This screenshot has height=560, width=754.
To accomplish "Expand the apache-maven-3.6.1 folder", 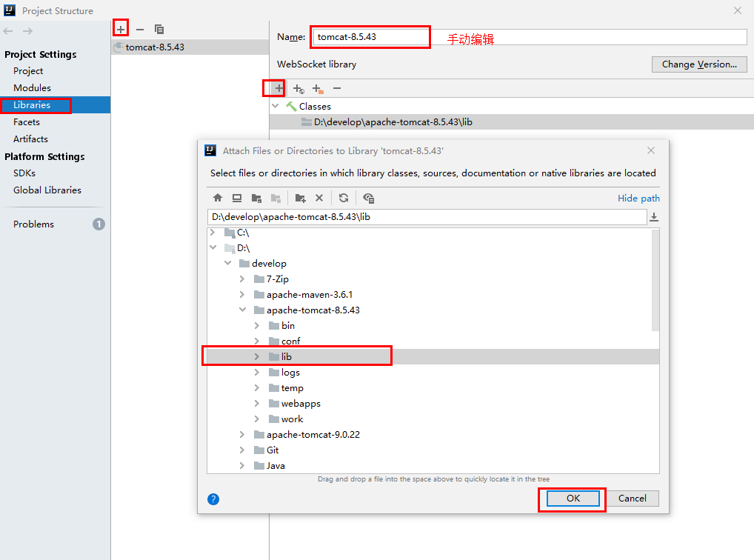I will pyautogui.click(x=242, y=294).
